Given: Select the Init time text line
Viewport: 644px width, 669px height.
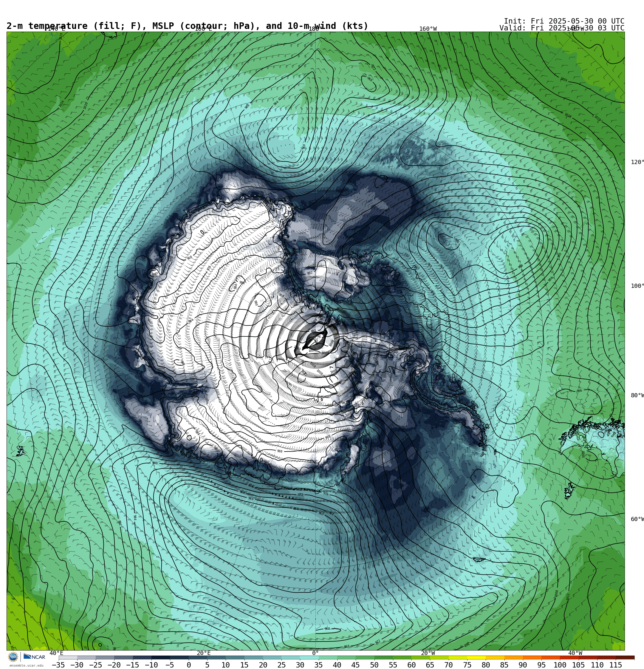Looking at the screenshot, I should [564, 21].
